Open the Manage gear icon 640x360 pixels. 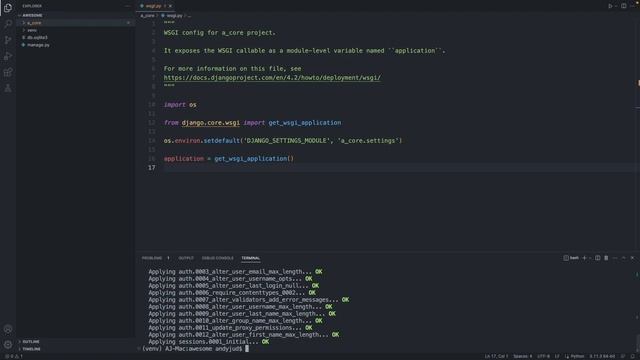tap(8, 344)
